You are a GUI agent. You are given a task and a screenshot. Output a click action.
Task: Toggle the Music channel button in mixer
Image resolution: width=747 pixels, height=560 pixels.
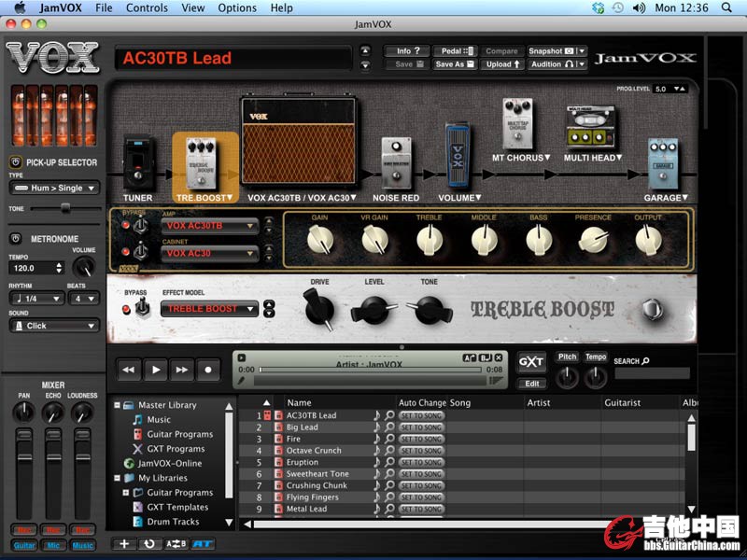[x=82, y=546]
